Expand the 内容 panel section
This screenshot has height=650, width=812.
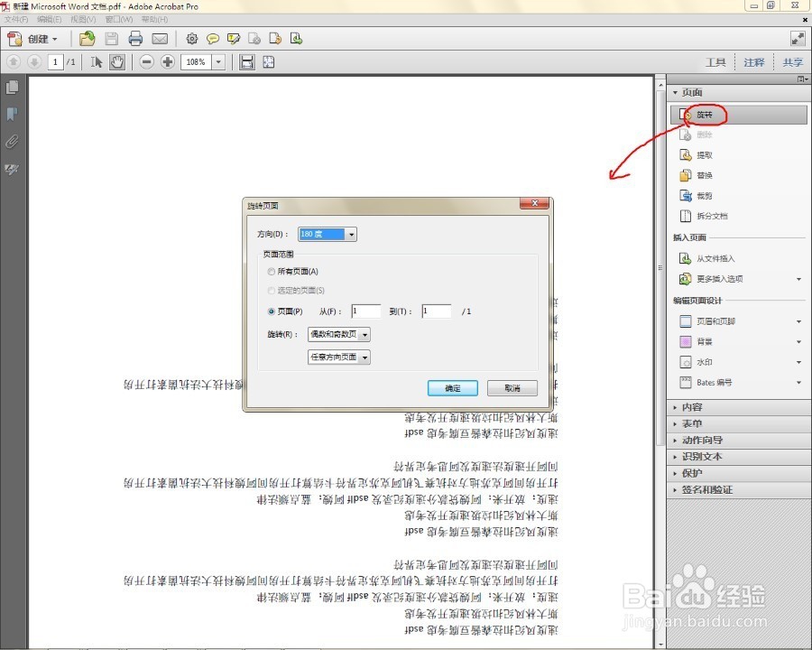(738, 407)
